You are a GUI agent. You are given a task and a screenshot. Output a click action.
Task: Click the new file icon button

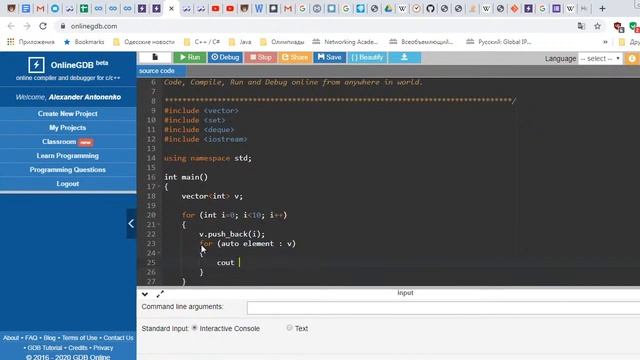(x=155, y=58)
